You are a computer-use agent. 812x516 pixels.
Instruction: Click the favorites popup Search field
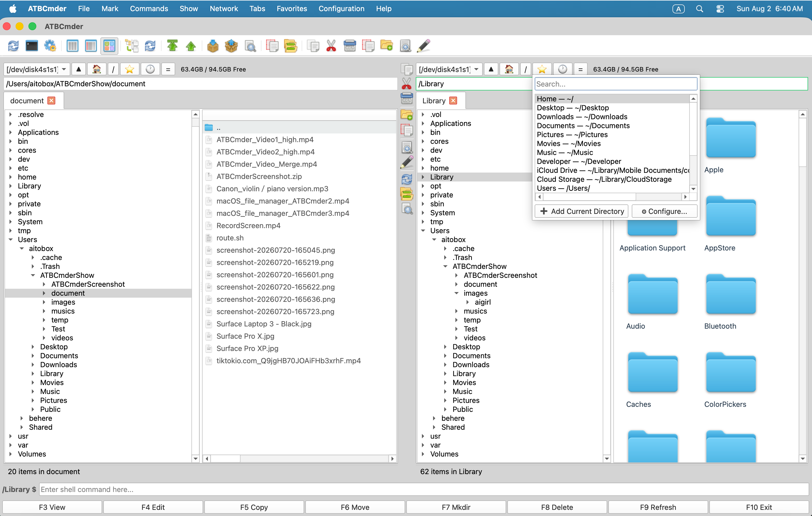(616, 84)
